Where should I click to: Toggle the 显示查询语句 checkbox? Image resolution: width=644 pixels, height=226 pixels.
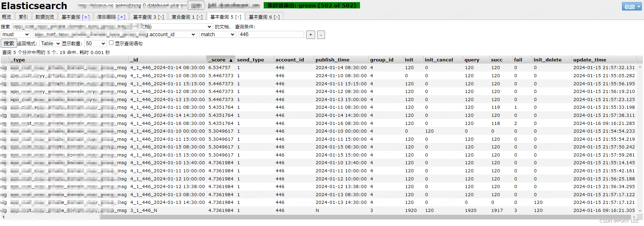[111, 43]
